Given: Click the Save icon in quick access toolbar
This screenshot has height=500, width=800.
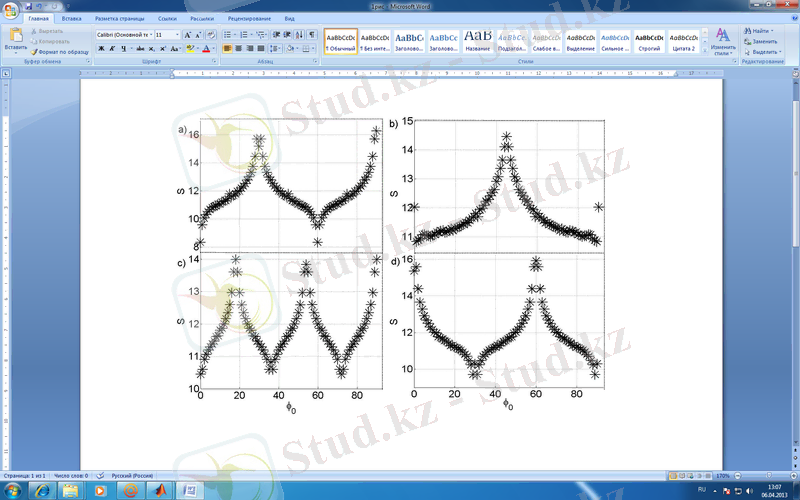Looking at the screenshot, I should 29,6.
